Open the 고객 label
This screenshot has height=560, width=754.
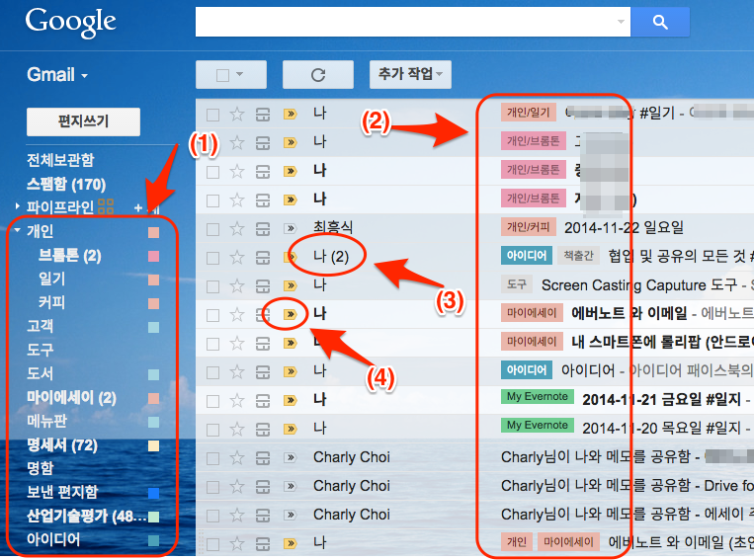[x=40, y=326]
